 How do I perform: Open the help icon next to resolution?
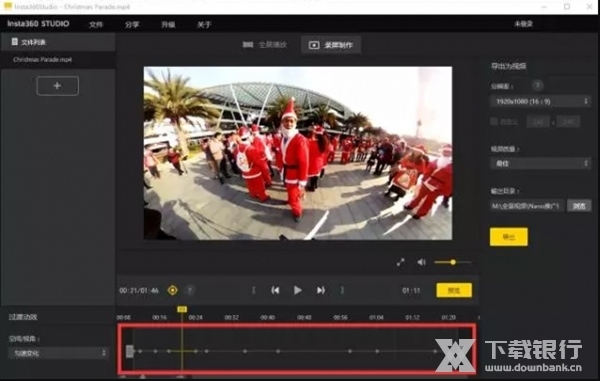538,85
